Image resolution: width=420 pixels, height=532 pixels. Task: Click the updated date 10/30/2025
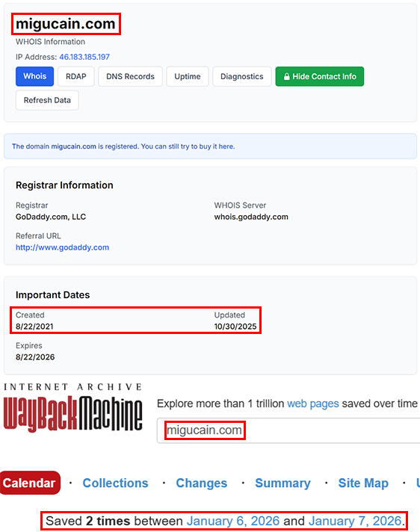pyautogui.click(x=235, y=327)
